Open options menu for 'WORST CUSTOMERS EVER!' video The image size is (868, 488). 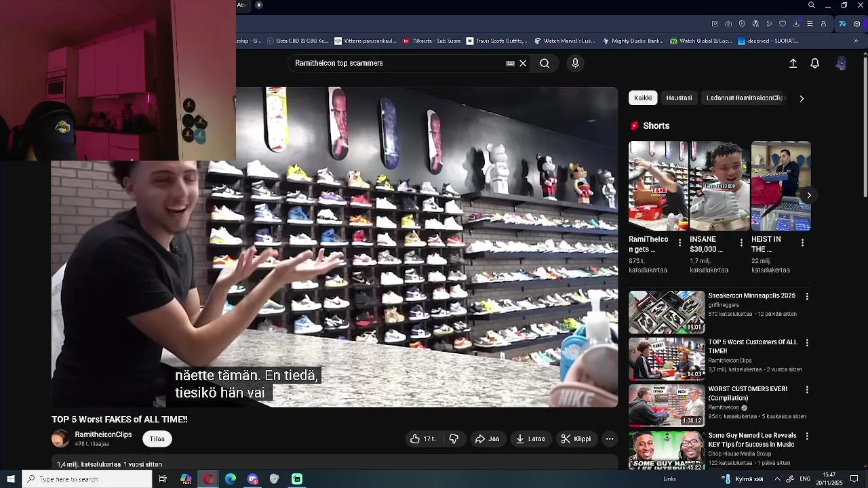(x=807, y=390)
